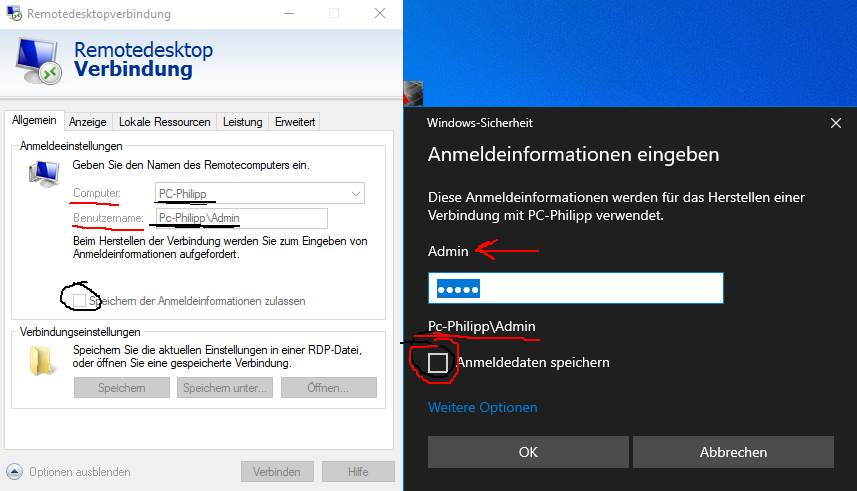Open the Erweitert tab
Screen dimensions: 857x491
(x=295, y=122)
